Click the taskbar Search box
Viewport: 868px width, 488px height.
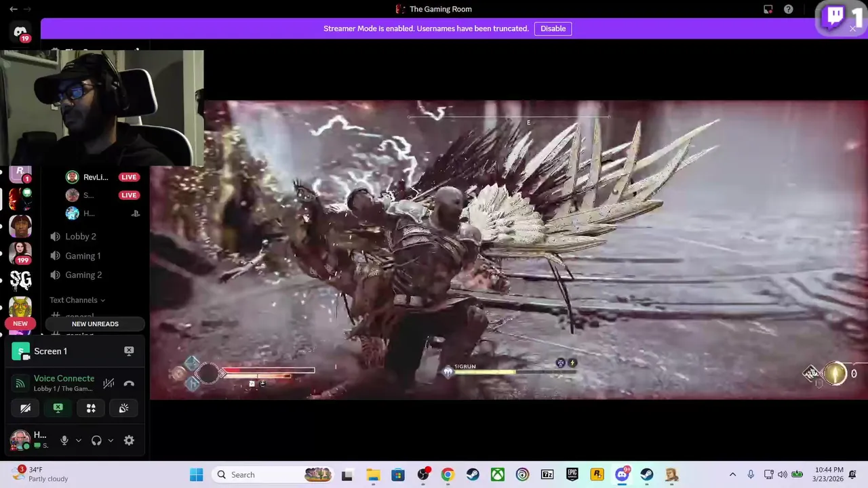tap(271, 475)
